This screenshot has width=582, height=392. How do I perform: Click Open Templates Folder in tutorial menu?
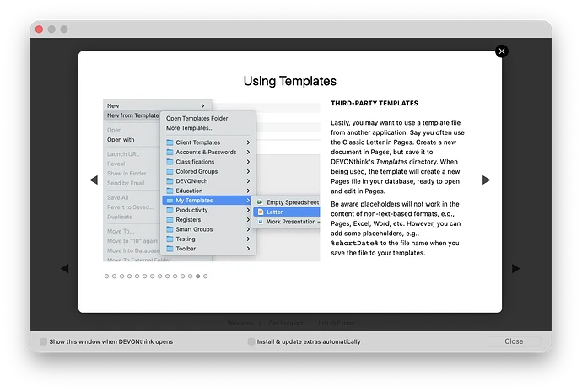point(197,118)
